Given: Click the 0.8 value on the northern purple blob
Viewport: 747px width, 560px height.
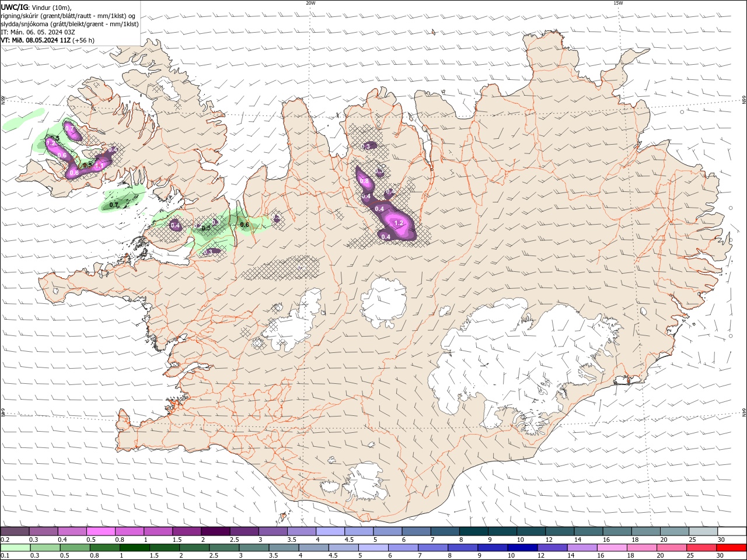Looking at the screenshot, I should point(364,181).
